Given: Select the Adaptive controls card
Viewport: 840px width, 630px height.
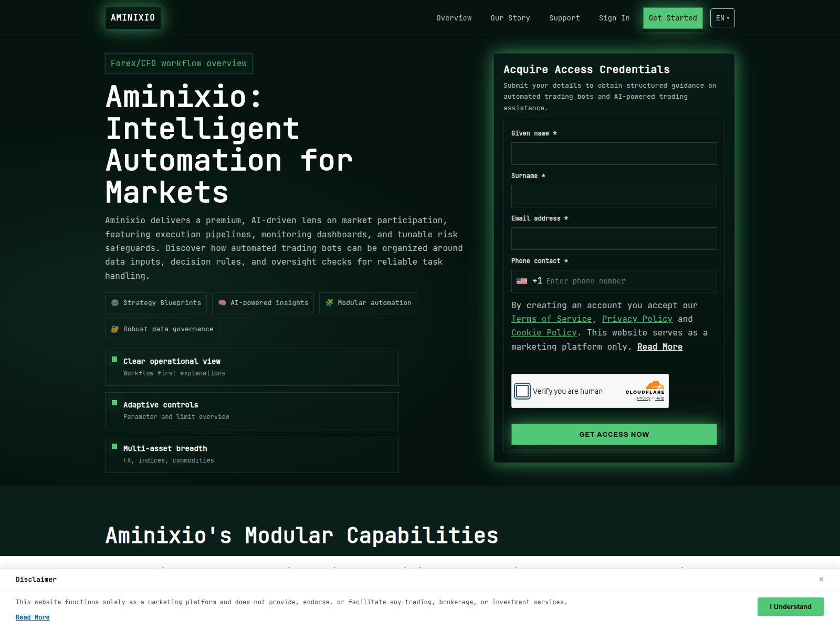Looking at the screenshot, I should 252,411.
